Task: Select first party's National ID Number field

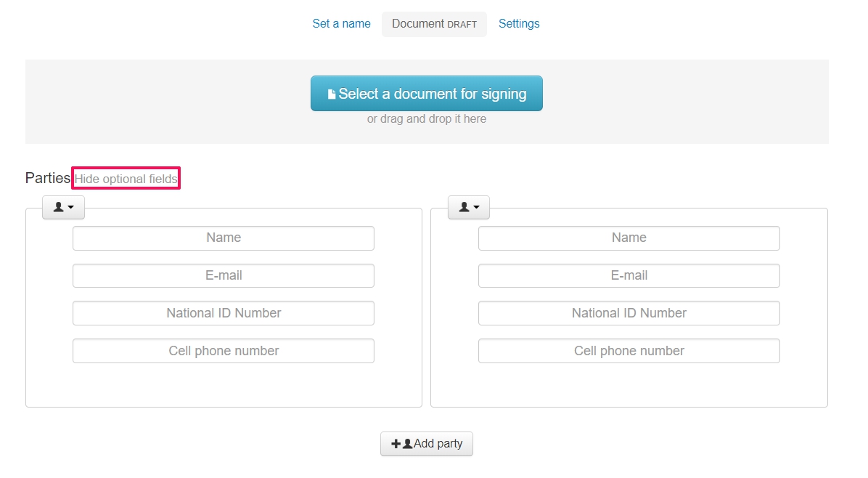Action: (x=224, y=313)
